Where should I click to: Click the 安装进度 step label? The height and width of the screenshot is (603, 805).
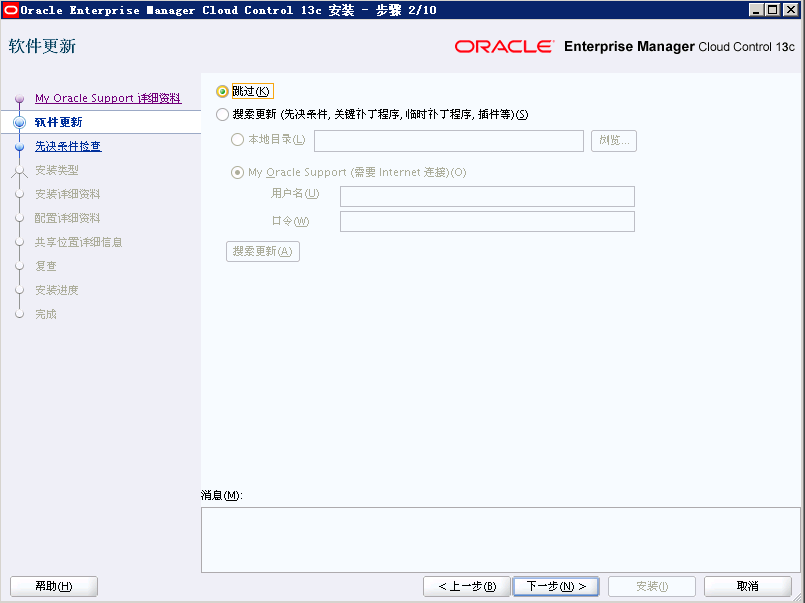pyautogui.click(x=56, y=290)
